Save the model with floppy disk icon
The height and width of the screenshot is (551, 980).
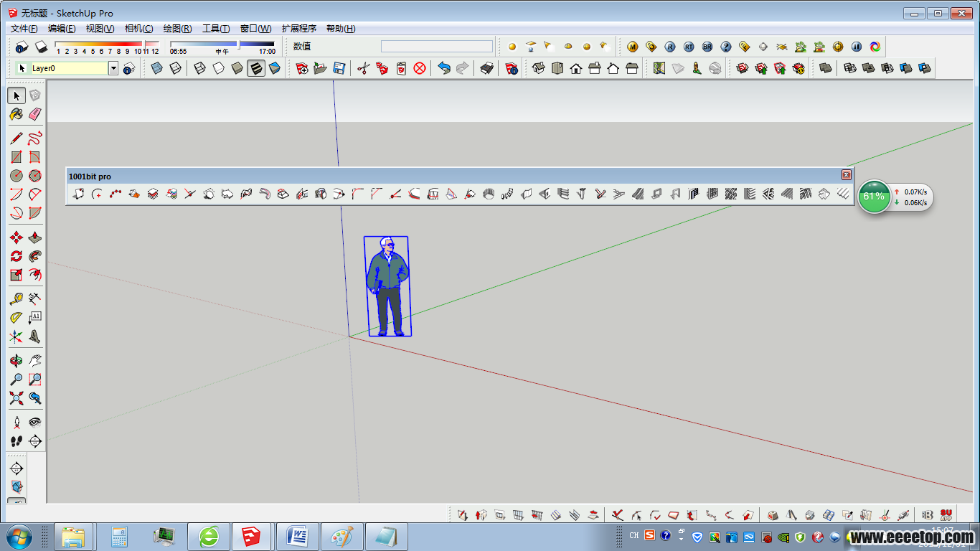coord(339,68)
